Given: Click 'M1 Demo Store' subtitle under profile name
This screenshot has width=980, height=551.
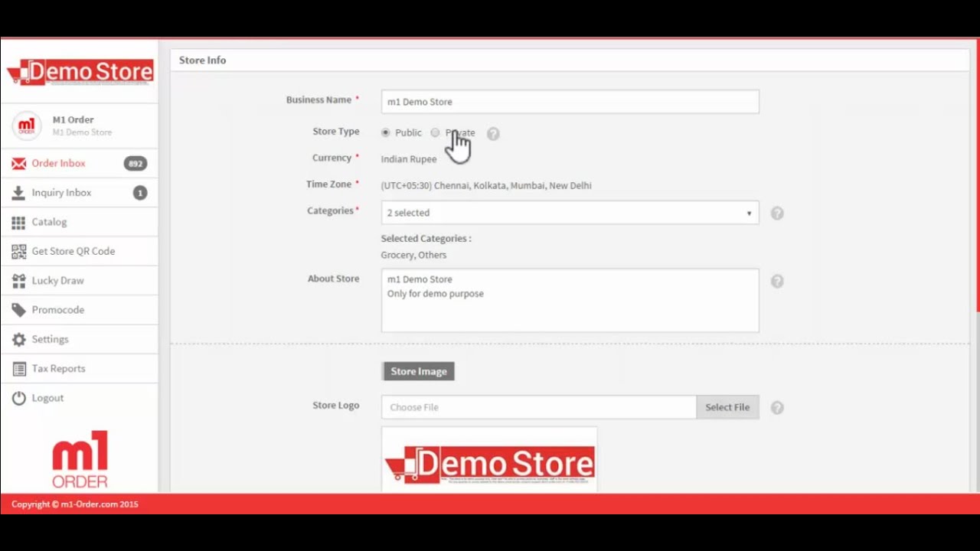Looking at the screenshot, I should (82, 132).
